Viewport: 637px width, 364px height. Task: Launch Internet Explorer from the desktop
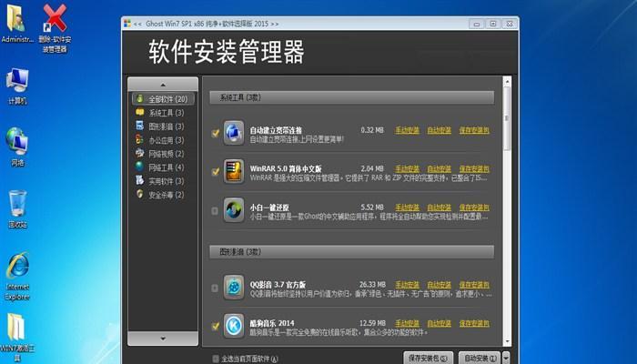(x=17, y=277)
